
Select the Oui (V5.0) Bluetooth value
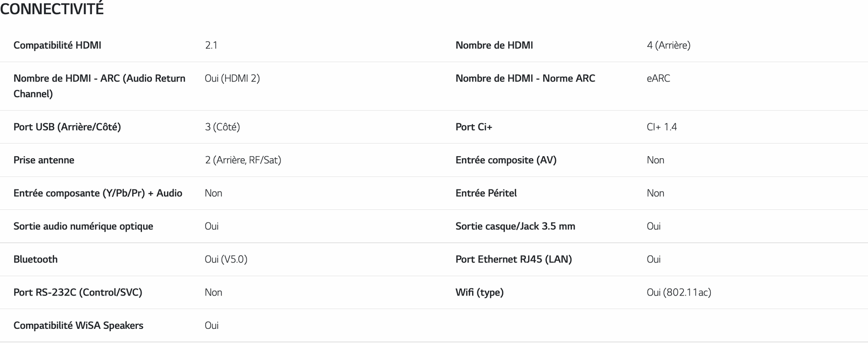point(226,259)
